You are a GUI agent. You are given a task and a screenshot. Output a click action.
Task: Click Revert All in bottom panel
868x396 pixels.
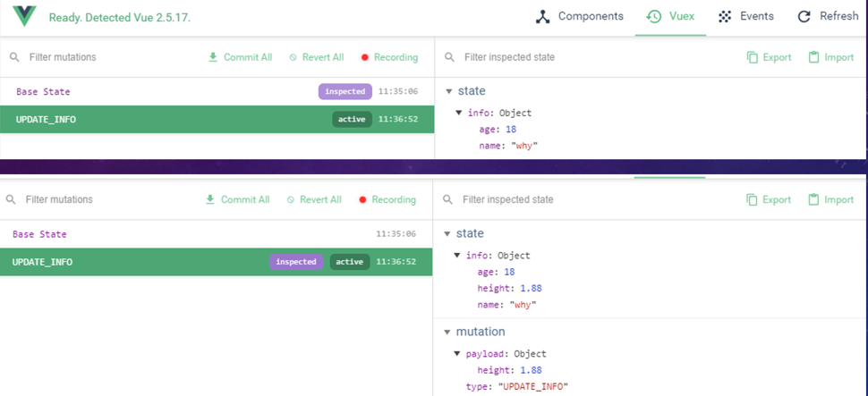[314, 199]
